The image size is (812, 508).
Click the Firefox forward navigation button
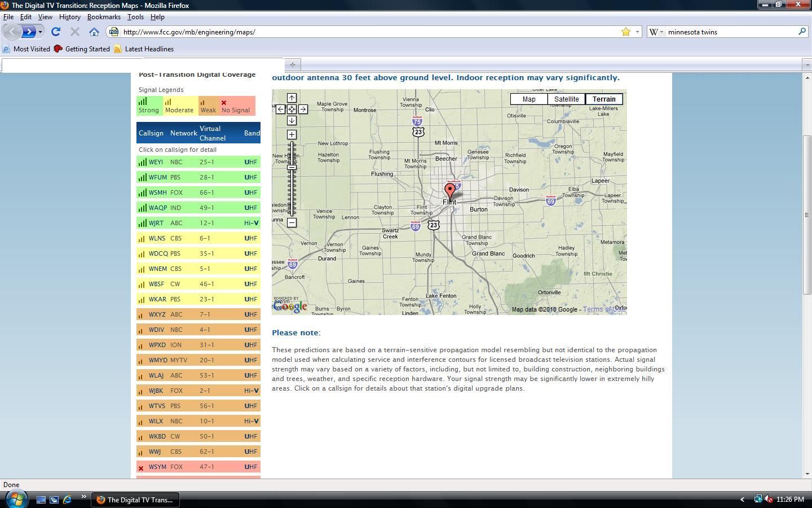pos(29,32)
